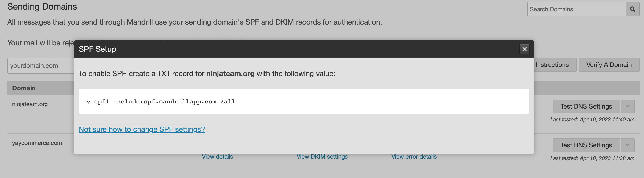This screenshot has height=178, width=644.
Task: Click the SPF record value text box
Action: coord(303,102)
